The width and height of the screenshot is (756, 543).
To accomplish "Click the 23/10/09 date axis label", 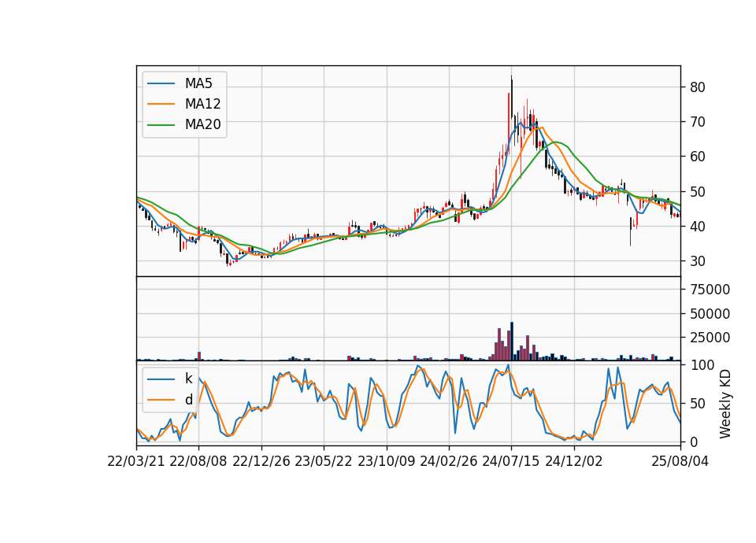I will pos(386,461).
